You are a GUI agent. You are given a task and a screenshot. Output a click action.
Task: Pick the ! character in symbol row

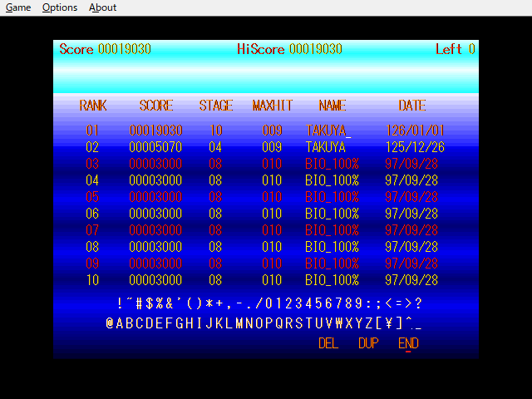coord(121,303)
